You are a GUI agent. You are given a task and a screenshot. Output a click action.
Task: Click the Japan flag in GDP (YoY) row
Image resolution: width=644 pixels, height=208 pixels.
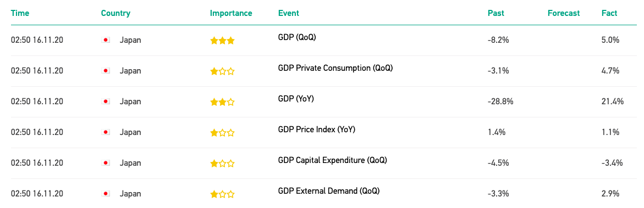tap(106, 102)
